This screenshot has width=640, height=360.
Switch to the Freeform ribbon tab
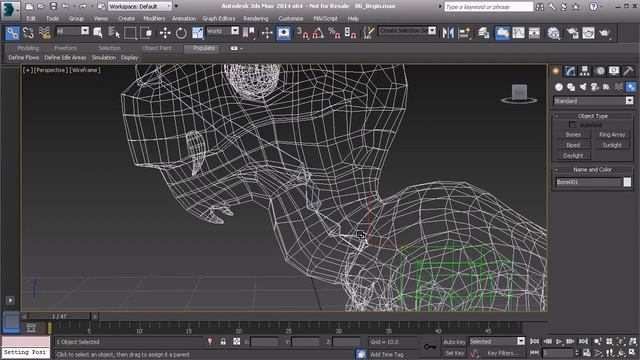click(65, 48)
